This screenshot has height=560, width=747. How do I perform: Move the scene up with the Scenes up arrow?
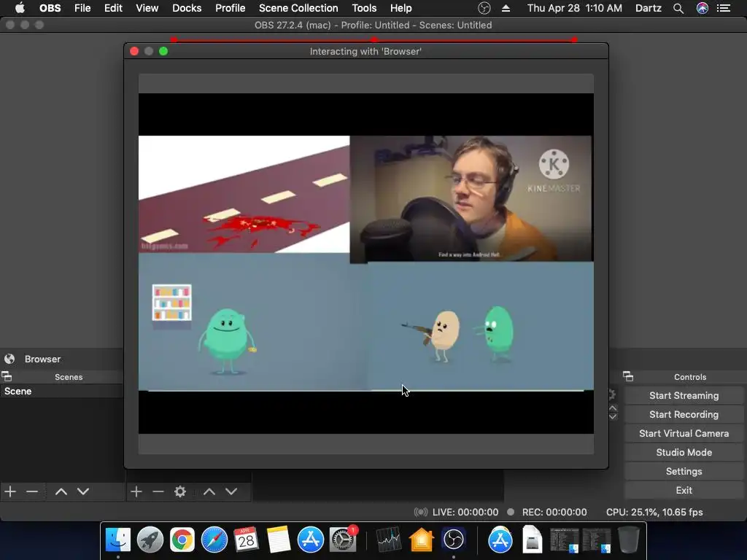coord(61,491)
